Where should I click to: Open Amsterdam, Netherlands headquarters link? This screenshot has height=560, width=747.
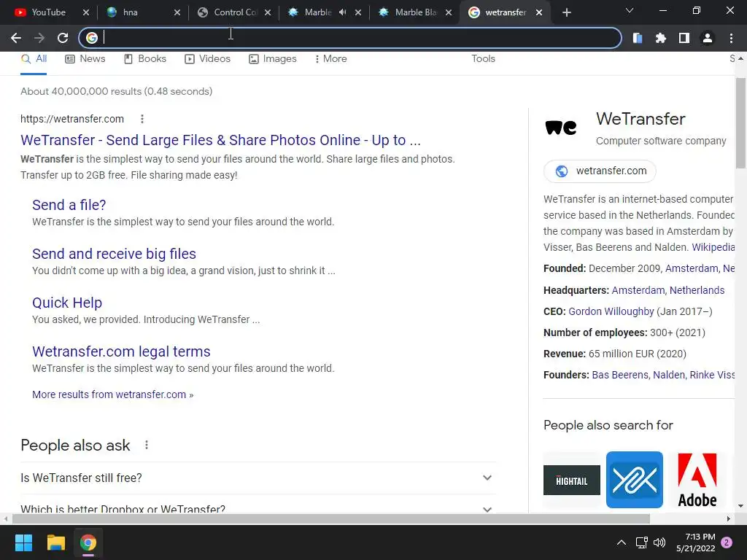(x=668, y=290)
